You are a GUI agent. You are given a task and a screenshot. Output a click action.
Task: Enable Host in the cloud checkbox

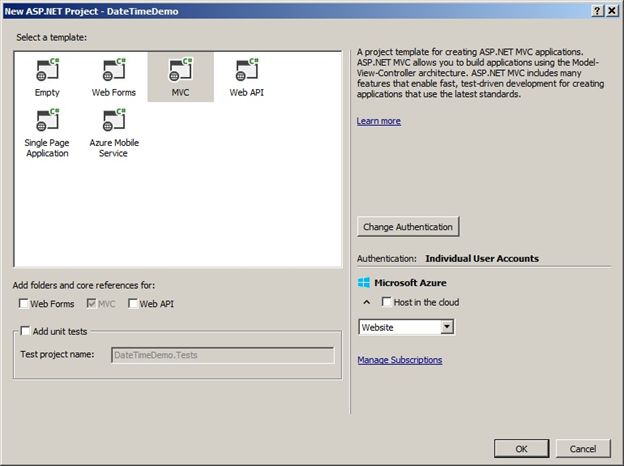[386, 302]
